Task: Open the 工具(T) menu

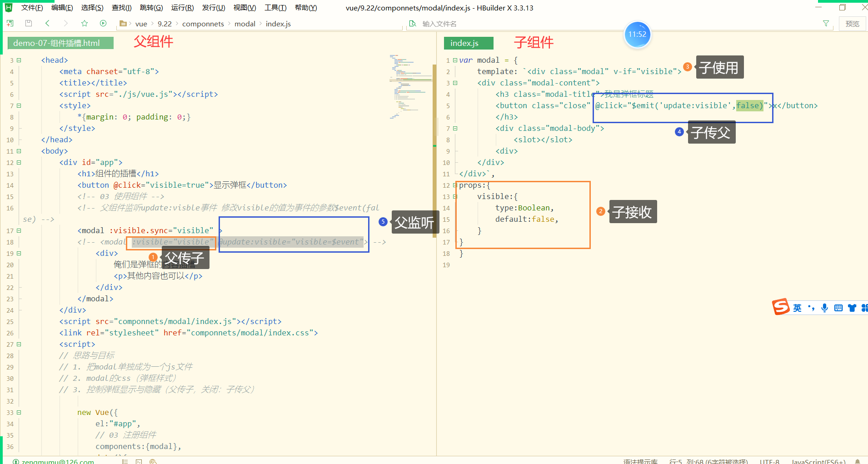Action: coord(275,8)
